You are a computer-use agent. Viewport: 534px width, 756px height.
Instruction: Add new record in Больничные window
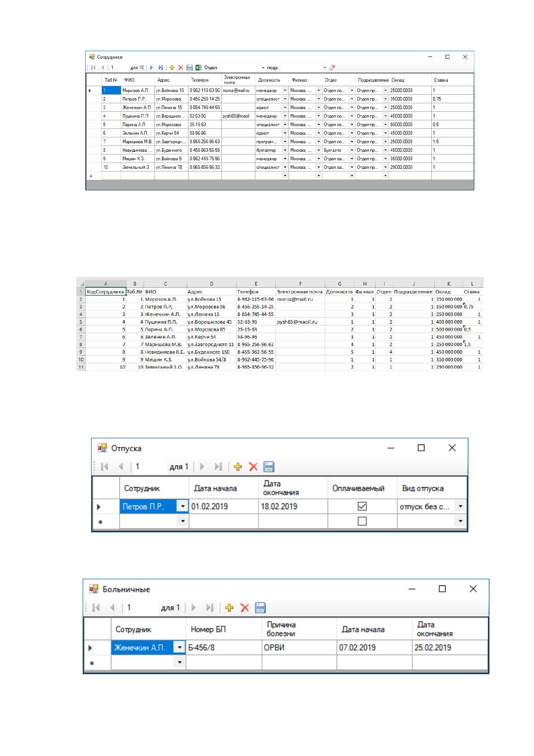[229, 608]
